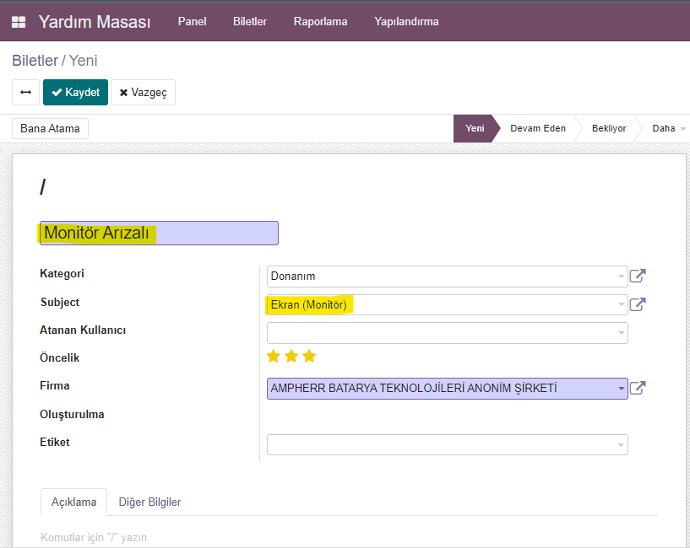Image resolution: width=690 pixels, height=548 pixels.
Task: Set status to Devam Eden stage
Action: click(x=537, y=129)
